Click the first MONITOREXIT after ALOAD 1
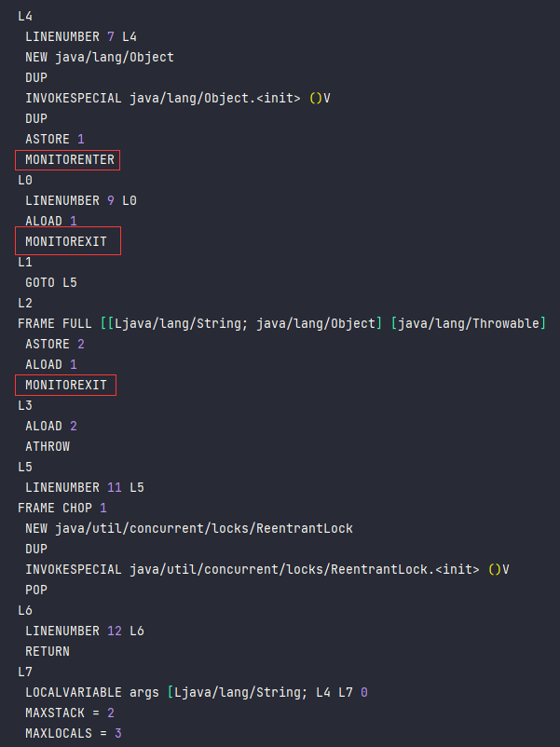 pyautogui.click(x=66, y=241)
